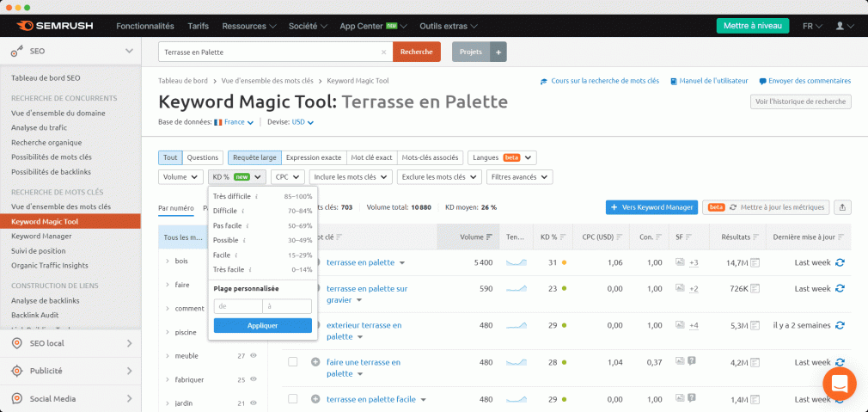Add faire une terrasse en palette via plus icon
868x412 pixels.
pos(315,362)
